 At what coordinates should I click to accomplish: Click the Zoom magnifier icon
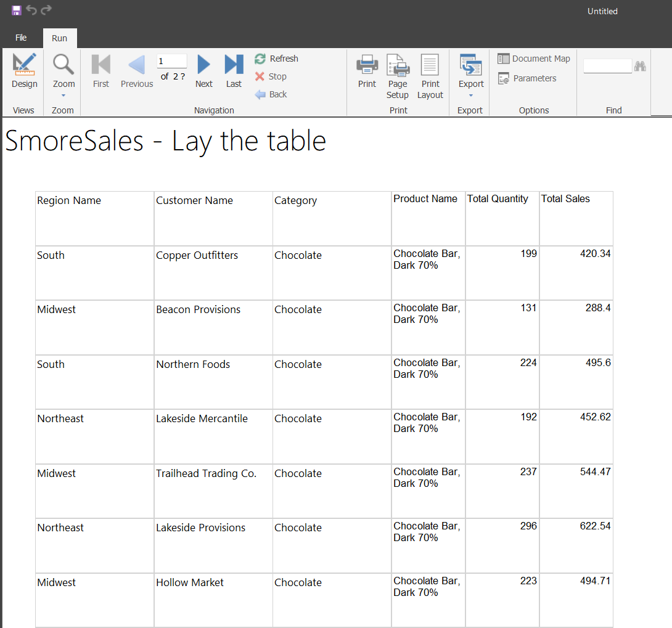point(64,64)
